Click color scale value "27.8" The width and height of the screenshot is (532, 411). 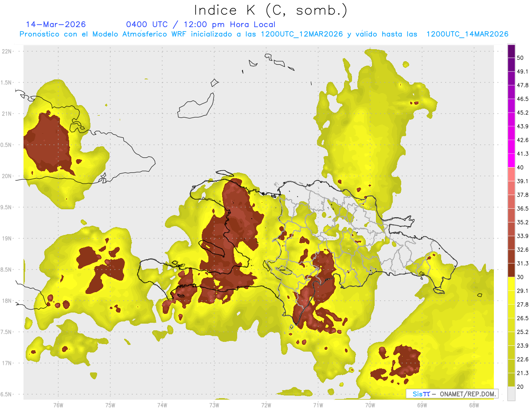(523, 305)
